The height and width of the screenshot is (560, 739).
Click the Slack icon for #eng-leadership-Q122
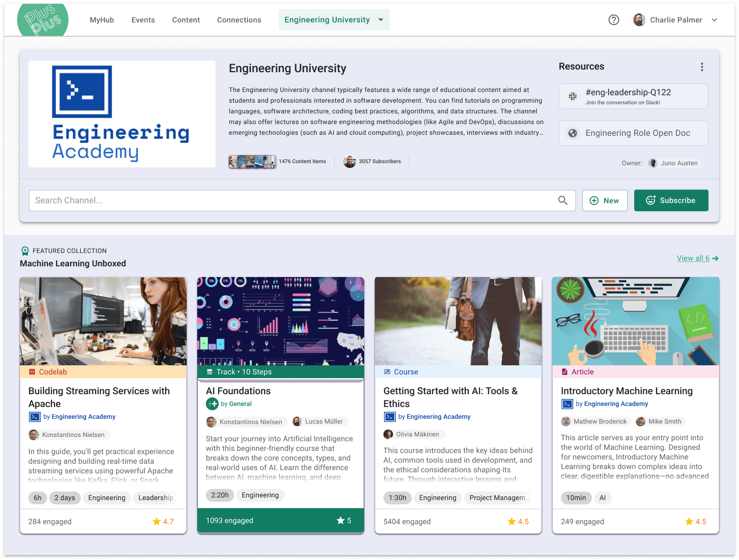click(573, 96)
